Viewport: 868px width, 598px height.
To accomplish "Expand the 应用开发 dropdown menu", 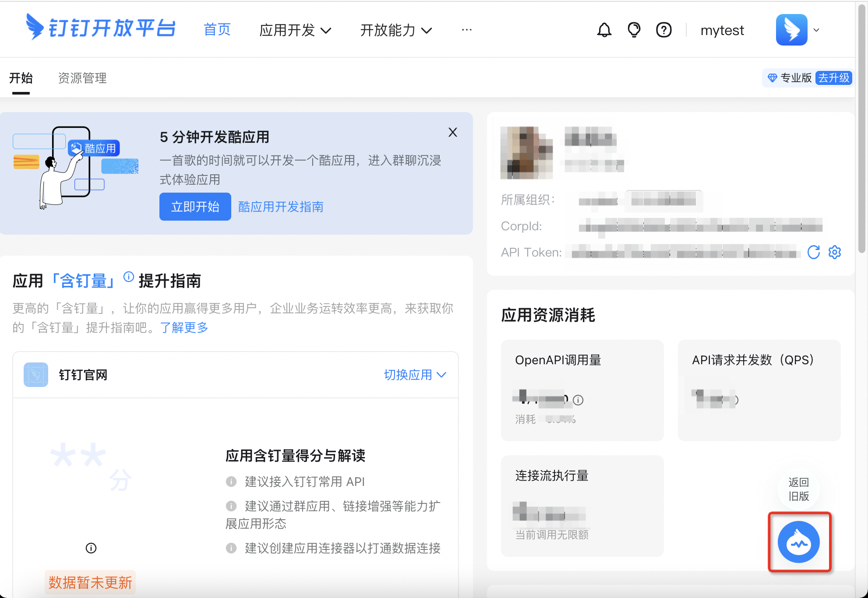I will tap(295, 30).
